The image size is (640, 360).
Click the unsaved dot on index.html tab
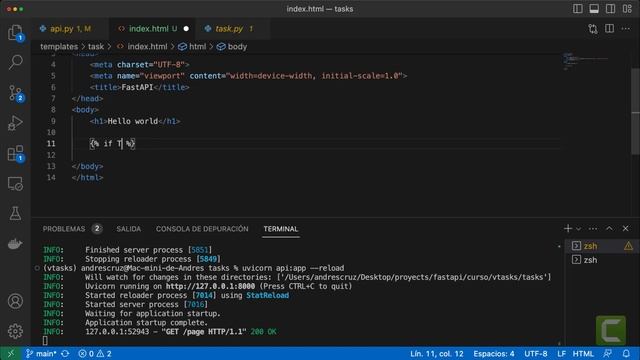186,29
